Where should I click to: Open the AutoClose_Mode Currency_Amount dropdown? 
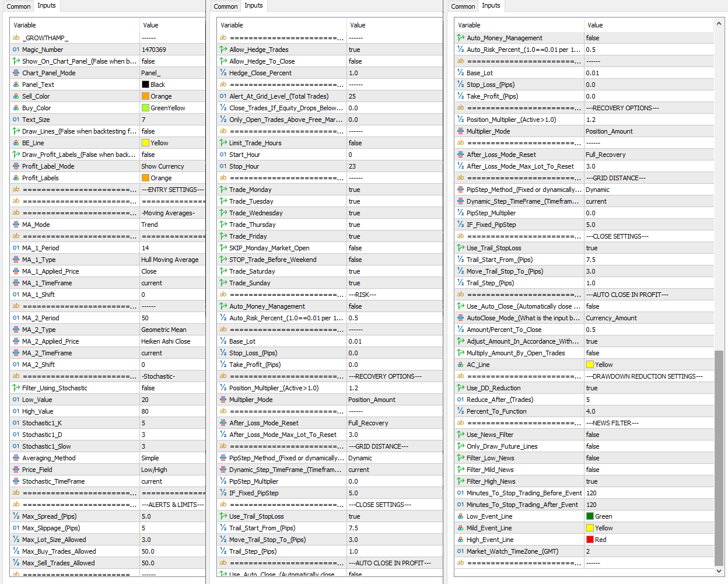611,318
